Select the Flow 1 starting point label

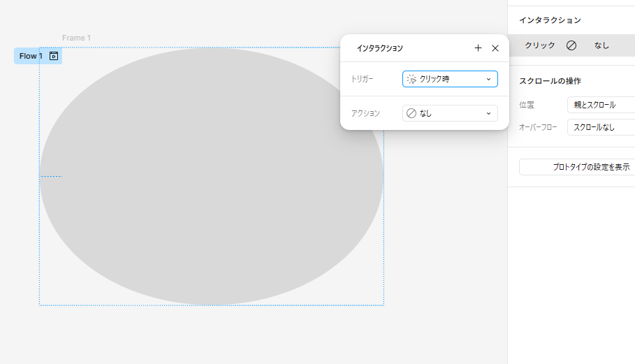(x=31, y=56)
